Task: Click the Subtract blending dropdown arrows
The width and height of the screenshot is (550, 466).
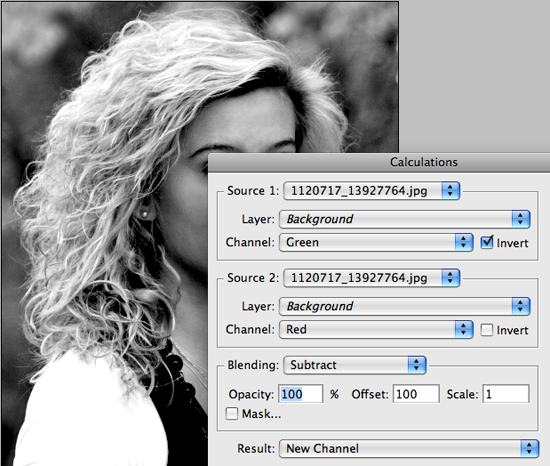Action: tap(417, 365)
